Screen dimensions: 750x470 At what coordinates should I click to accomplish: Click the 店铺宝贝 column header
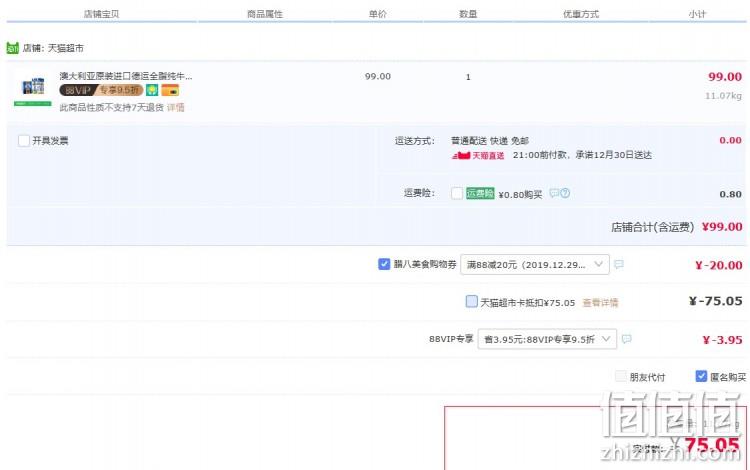click(x=101, y=14)
